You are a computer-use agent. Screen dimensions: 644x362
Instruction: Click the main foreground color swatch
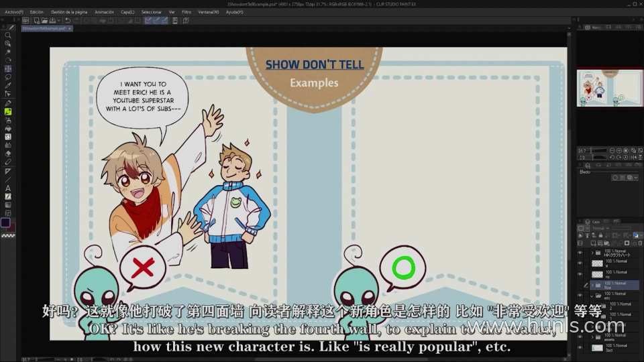click(5, 223)
